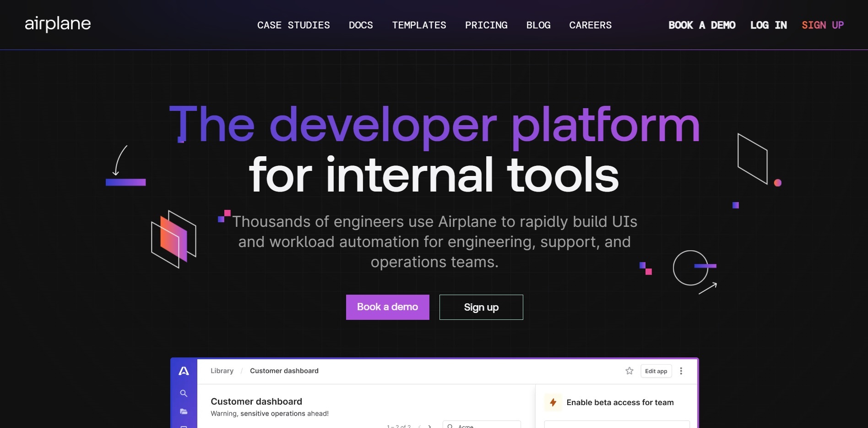This screenshot has height=428, width=868.
Task: Click the Edit app button
Action: (x=656, y=371)
